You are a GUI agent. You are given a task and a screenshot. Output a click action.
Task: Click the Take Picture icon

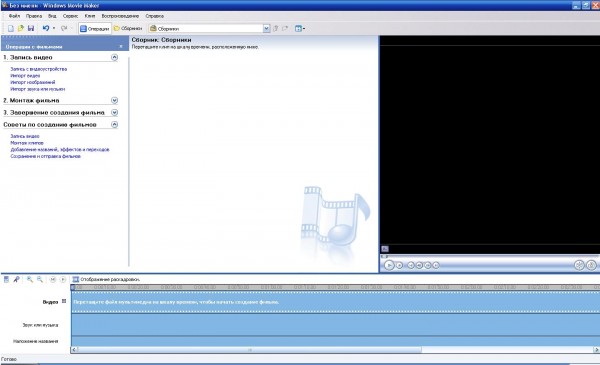click(x=591, y=265)
